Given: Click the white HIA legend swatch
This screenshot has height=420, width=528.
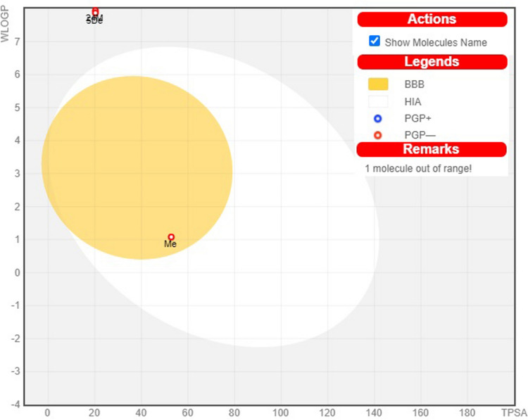Looking at the screenshot, I should point(378,101).
